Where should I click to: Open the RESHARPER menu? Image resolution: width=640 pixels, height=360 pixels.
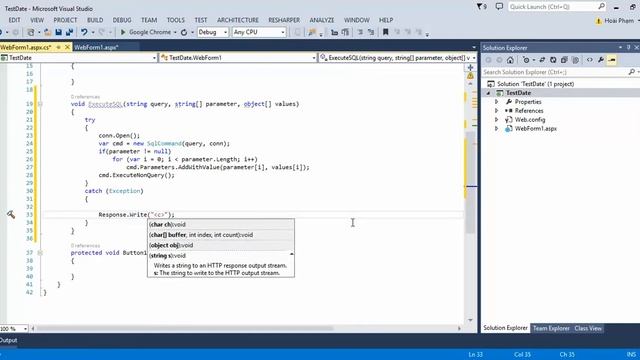284,20
